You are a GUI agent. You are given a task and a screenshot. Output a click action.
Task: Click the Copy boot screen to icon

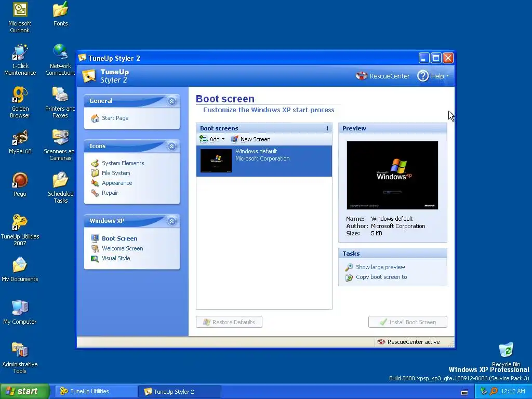(349, 277)
